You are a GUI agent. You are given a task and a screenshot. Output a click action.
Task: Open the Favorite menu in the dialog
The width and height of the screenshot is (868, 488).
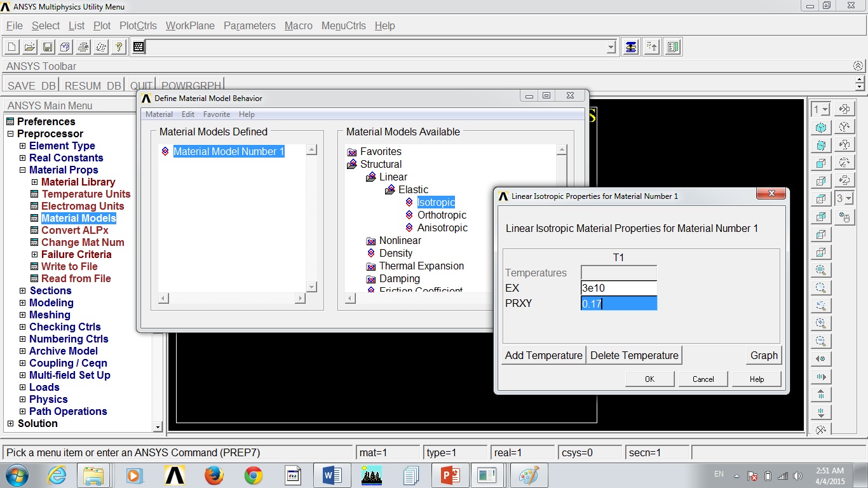[217, 114]
